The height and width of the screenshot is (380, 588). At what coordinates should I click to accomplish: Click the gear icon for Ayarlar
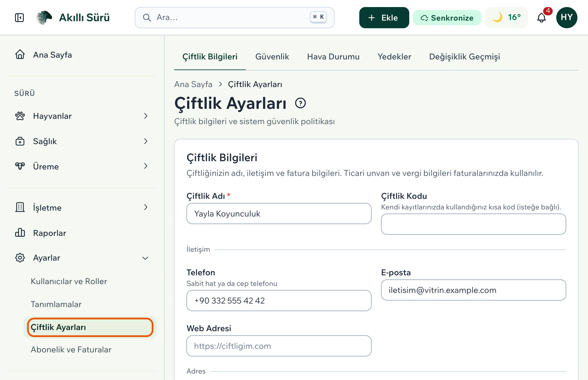(20, 258)
